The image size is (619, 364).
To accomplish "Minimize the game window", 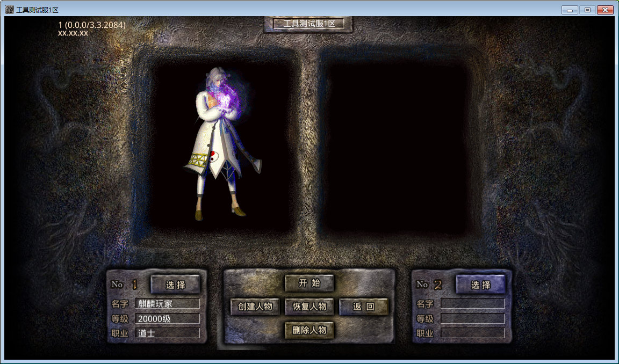I will [570, 10].
